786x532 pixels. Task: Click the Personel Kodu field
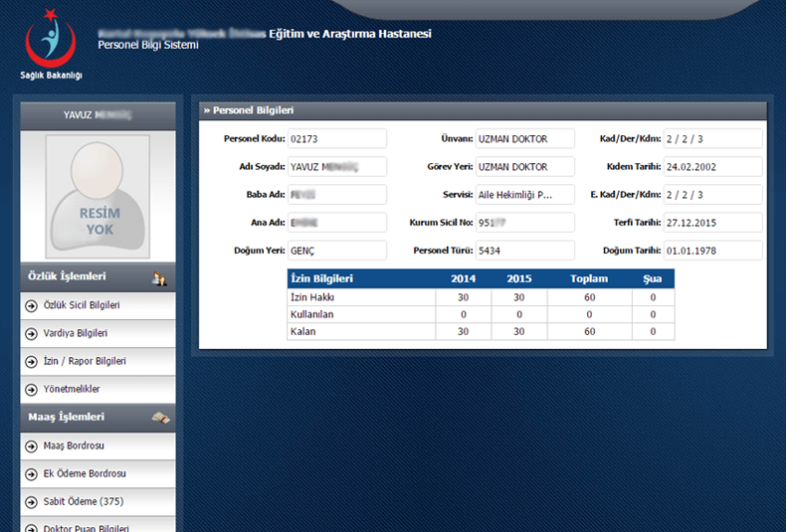point(336,139)
